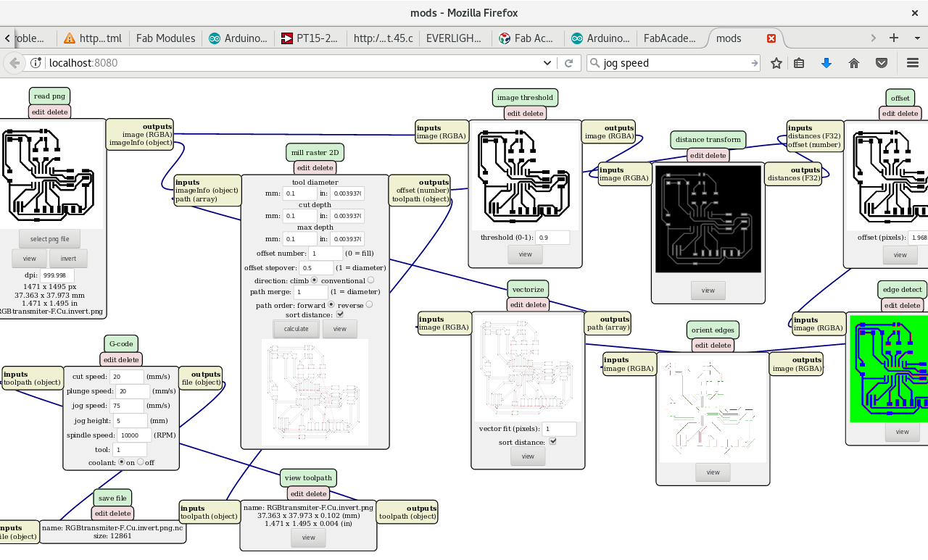The height and width of the screenshot is (560, 928).
Task: Select conventional direction radio button
Action: pos(371,280)
